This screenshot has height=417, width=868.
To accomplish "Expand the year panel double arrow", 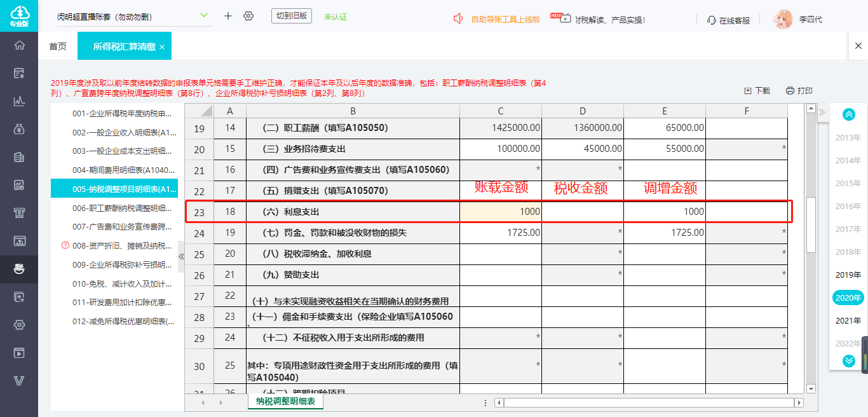I will click(x=822, y=113).
